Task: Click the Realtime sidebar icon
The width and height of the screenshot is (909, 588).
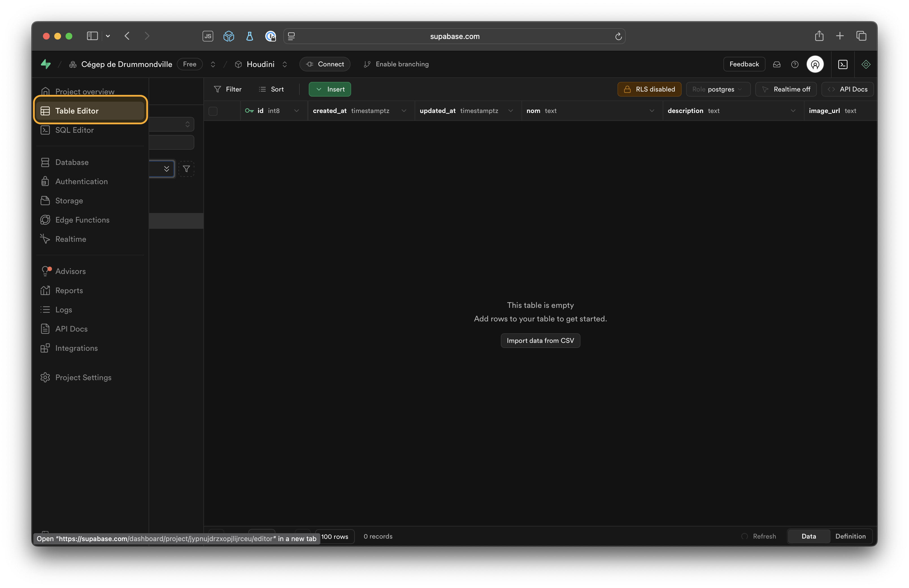Action: point(45,239)
